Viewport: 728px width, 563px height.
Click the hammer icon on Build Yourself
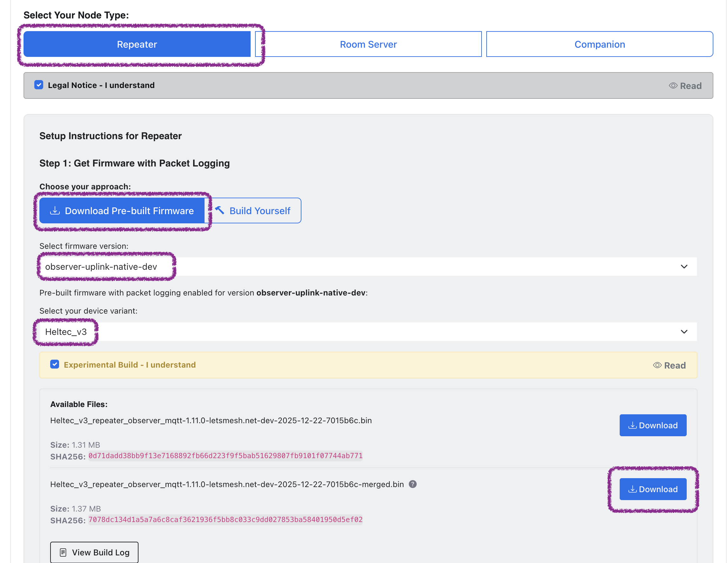219,210
